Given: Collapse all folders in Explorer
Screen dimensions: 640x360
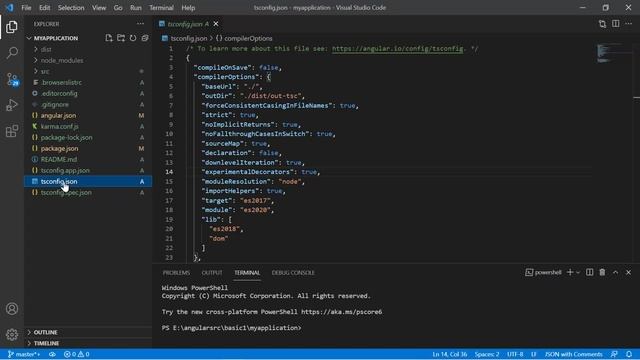Looking at the screenshot, I should click(145, 38).
